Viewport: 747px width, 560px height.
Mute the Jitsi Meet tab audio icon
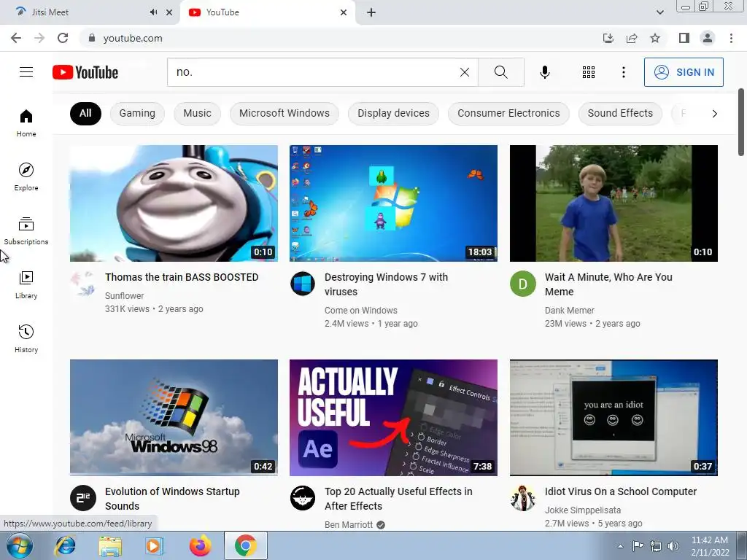[x=153, y=12]
